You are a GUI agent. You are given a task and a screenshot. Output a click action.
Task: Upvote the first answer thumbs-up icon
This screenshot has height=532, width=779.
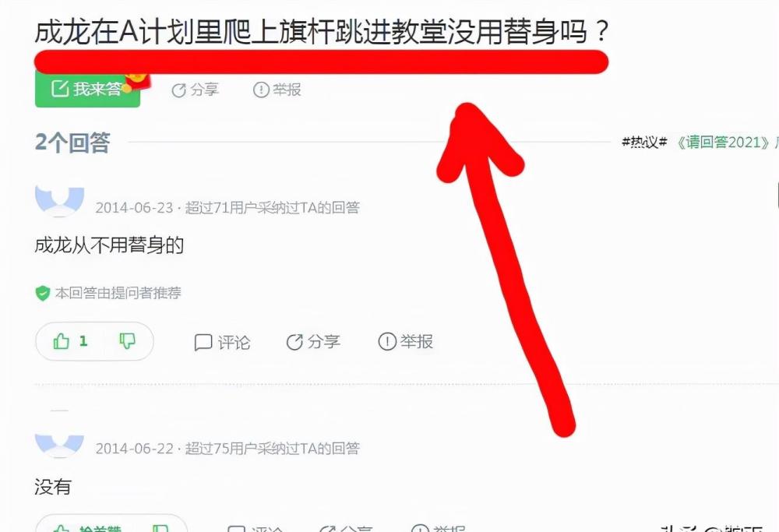click(x=61, y=341)
